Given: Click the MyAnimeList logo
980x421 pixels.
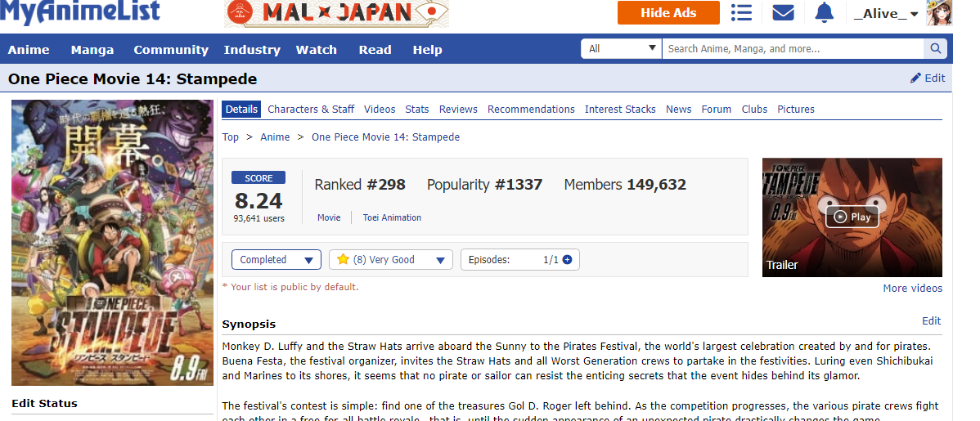Looking at the screenshot, I should [x=80, y=12].
